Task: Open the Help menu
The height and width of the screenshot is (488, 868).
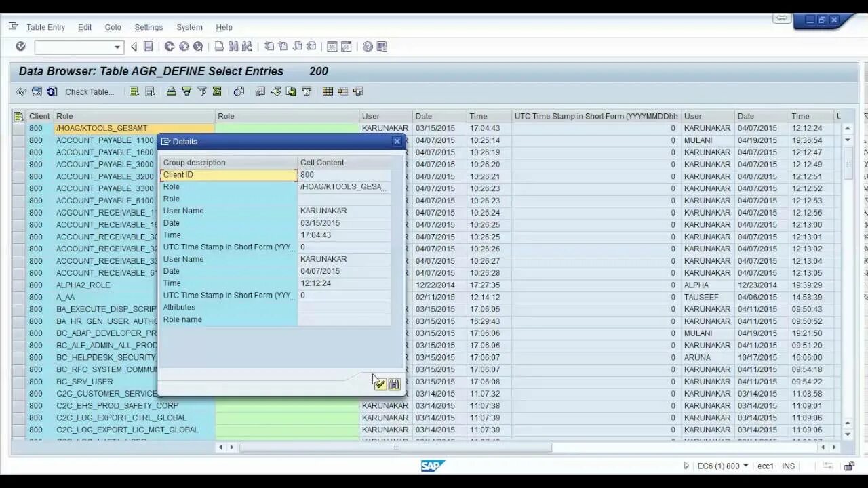Action: click(224, 27)
